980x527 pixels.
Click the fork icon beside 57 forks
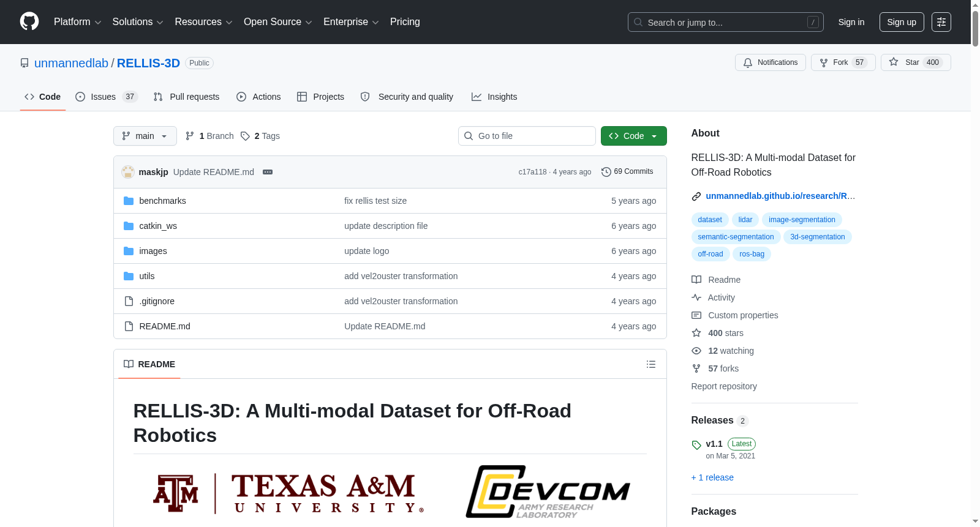tap(696, 368)
